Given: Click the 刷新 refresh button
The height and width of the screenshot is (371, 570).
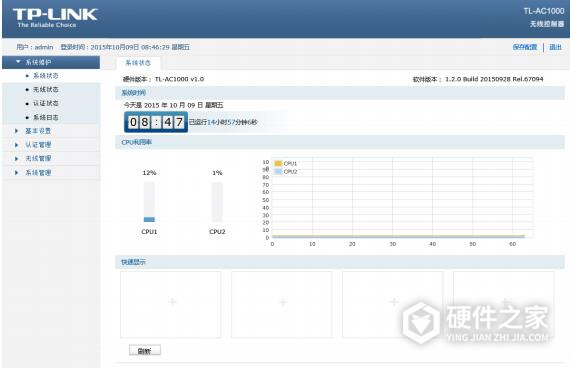Looking at the screenshot, I should [x=145, y=350].
